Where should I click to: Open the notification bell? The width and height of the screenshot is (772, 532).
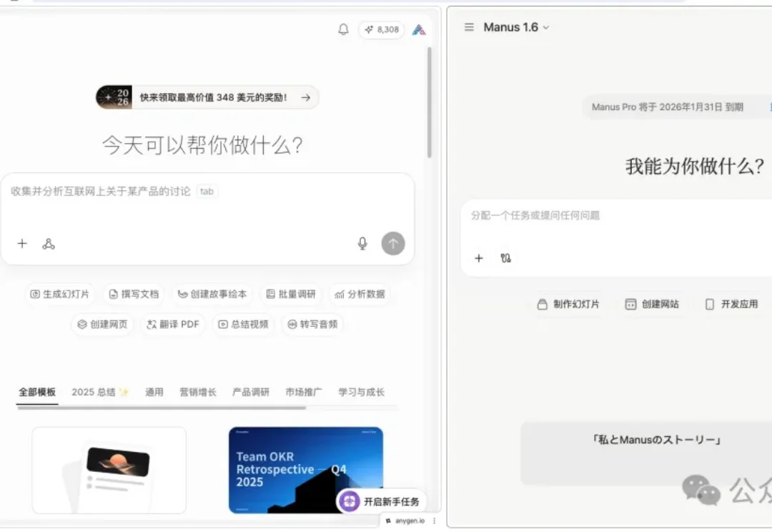coord(343,29)
